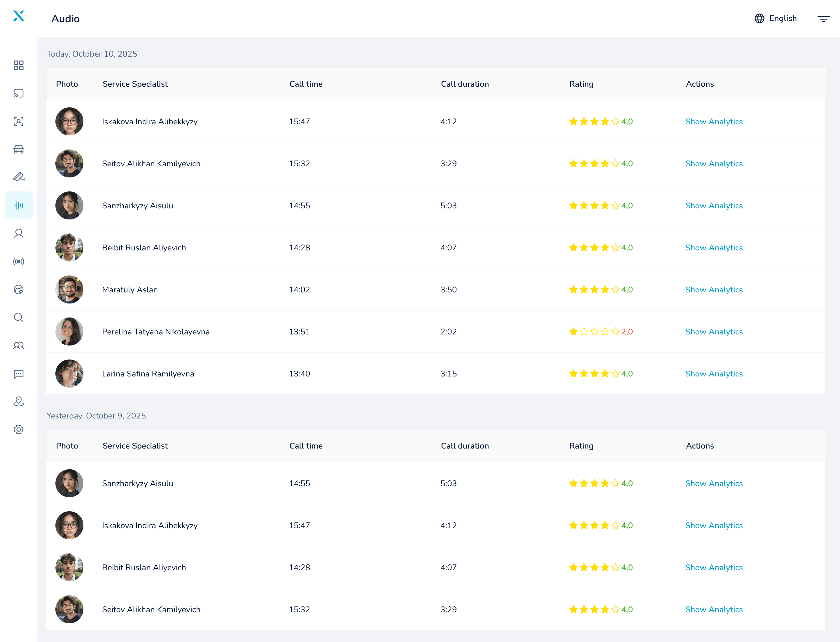Show Analytics for Maratuly Aslan
Image resolution: width=840 pixels, height=642 pixels.
click(713, 290)
